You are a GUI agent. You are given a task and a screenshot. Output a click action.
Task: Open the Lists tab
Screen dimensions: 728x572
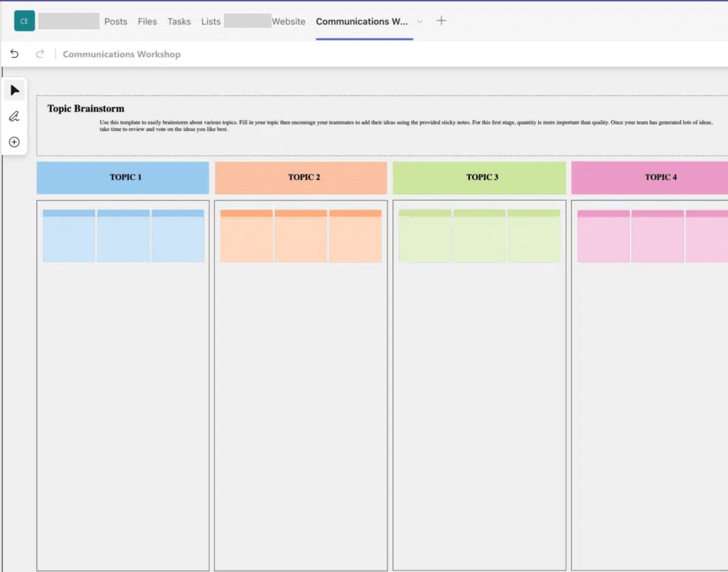[211, 21]
